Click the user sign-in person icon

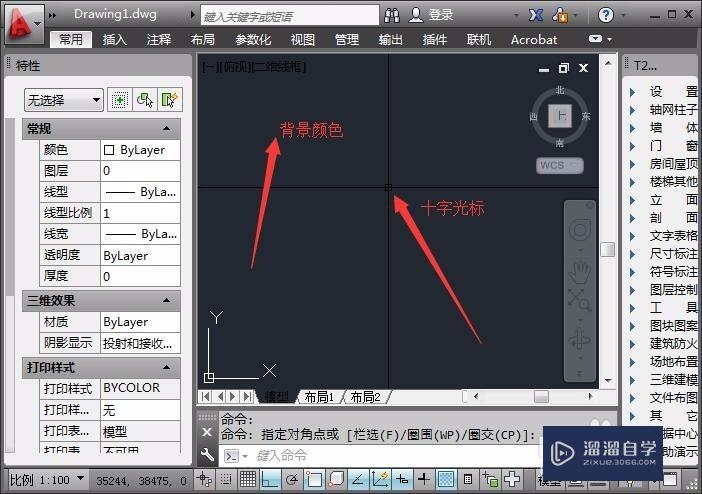(x=416, y=15)
